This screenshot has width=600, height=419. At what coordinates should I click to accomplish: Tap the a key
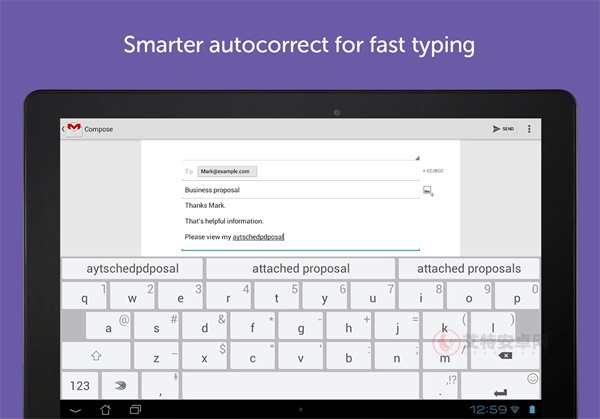[108, 326]
